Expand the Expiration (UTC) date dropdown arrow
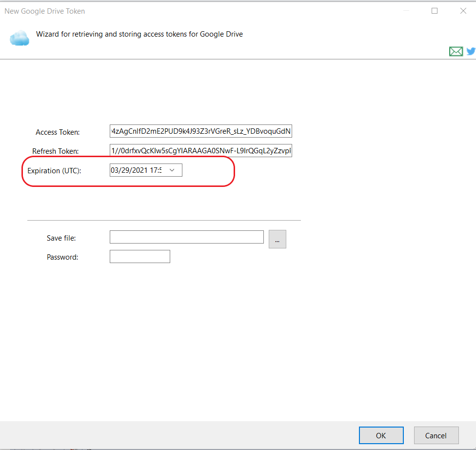The width and height of the screenshot is (476, 450). click(x=172, y=170)
